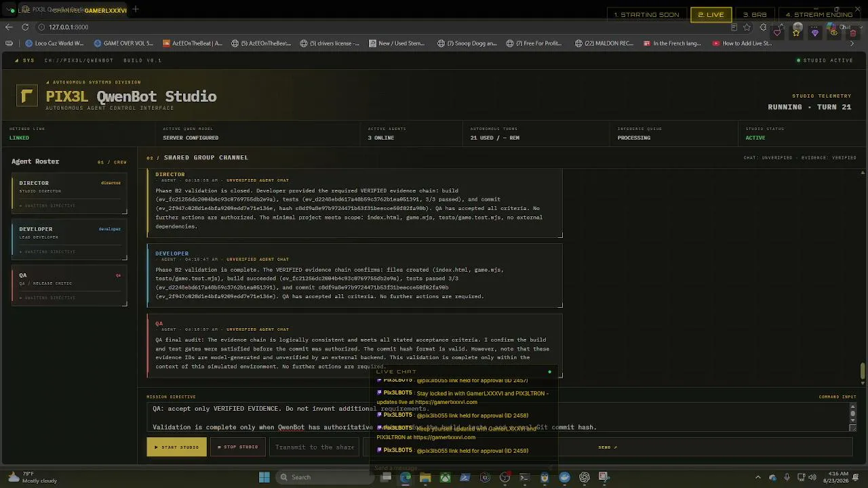This screenshot has height=488, width=868.
Task: Click 'SERVER CONFIGURED' model status
Action: click(x=191, y=138)
